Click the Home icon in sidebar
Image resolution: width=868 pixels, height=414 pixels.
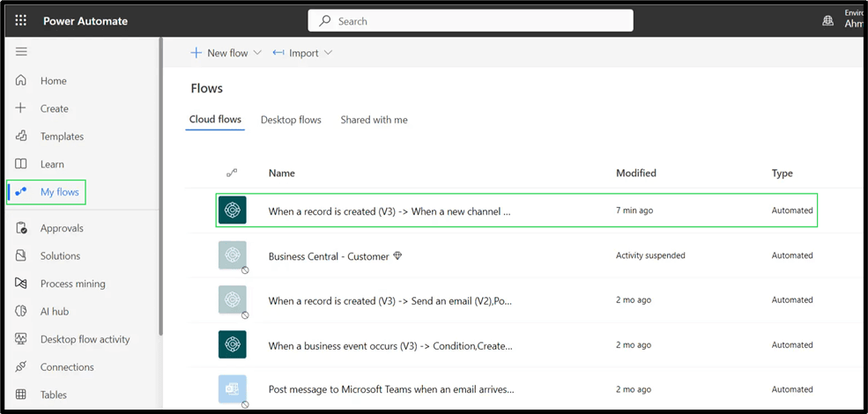pyautogui.click(x=21, y=81)
